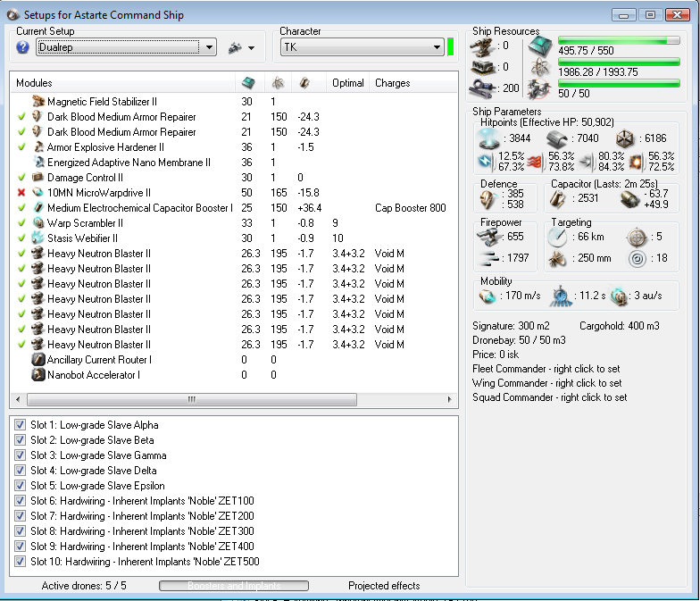The height and width of the screenshot is (601, 700).
Task: Open the Current Setup dropdown showing Dualrep
Action: (210, 47)
